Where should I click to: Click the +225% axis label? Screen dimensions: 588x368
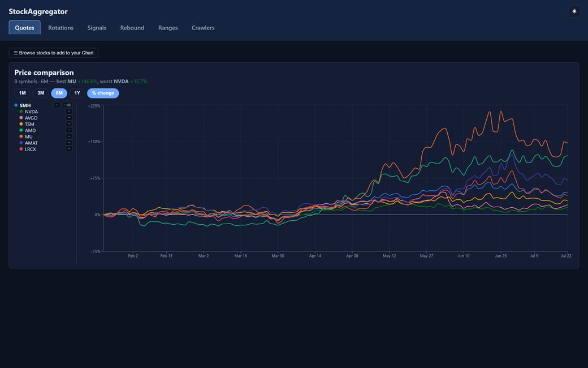pyautogui.click(x=94, y=106)
